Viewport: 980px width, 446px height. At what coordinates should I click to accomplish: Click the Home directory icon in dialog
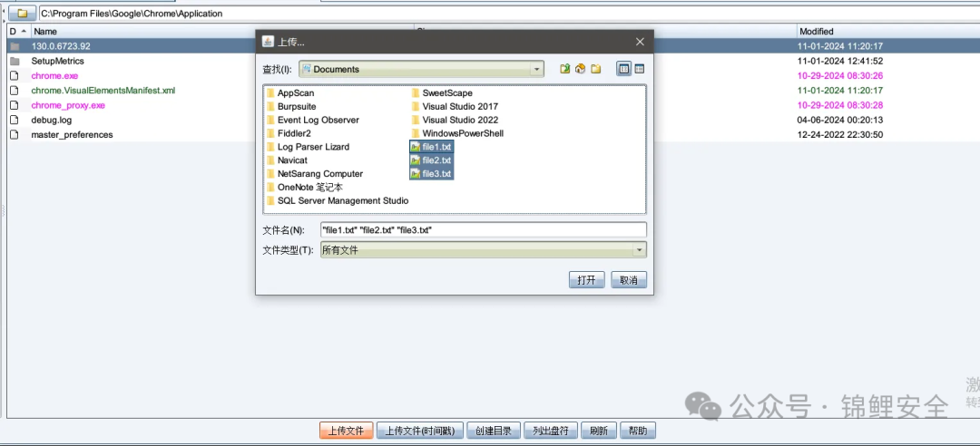(x=580, y=69)
